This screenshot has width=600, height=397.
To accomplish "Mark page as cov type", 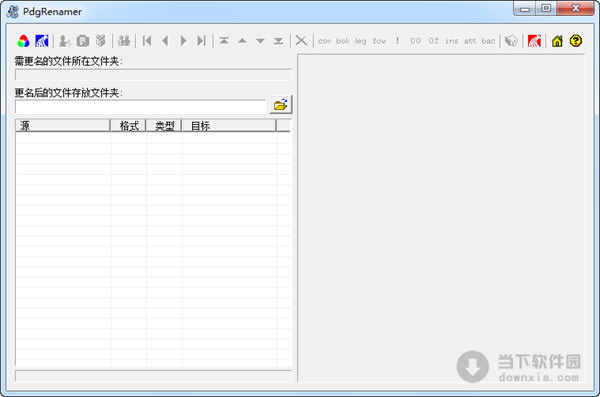I will (x=324, y=41).
